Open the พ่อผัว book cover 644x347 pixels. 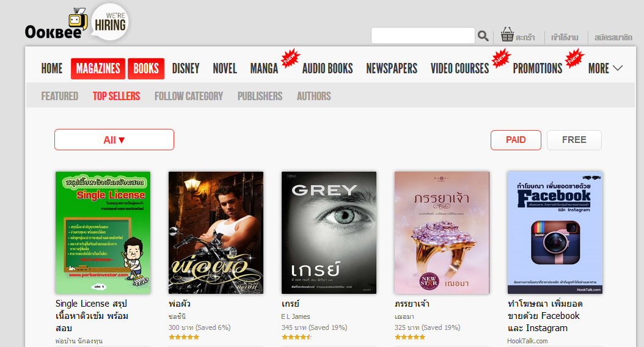coord(216,232)
